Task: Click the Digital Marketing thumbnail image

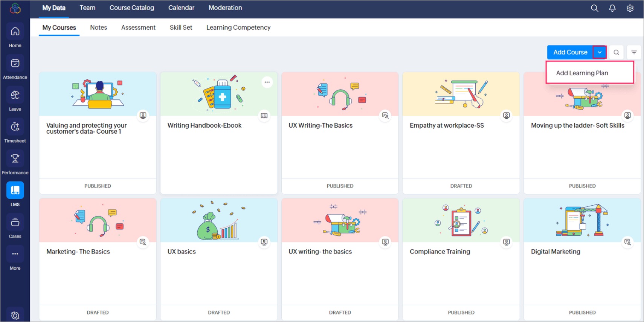Action: pyautogui.click(x=582, y=220)
